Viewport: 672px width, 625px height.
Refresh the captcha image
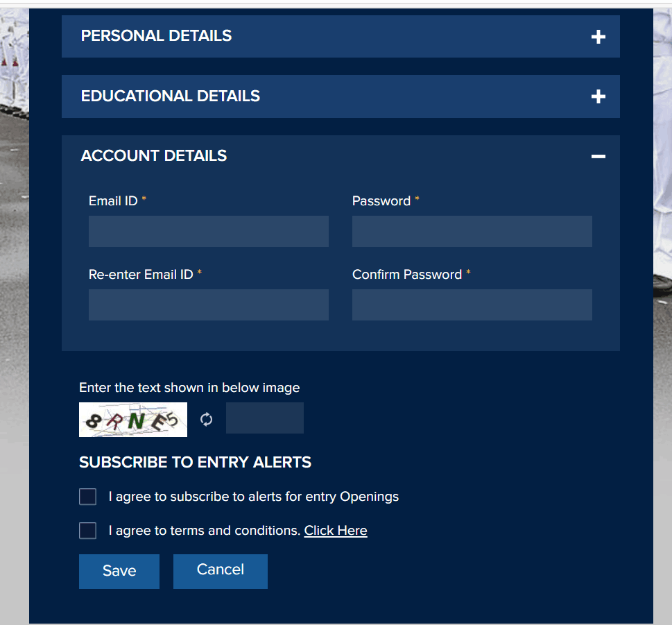click(x=206, y=419)
